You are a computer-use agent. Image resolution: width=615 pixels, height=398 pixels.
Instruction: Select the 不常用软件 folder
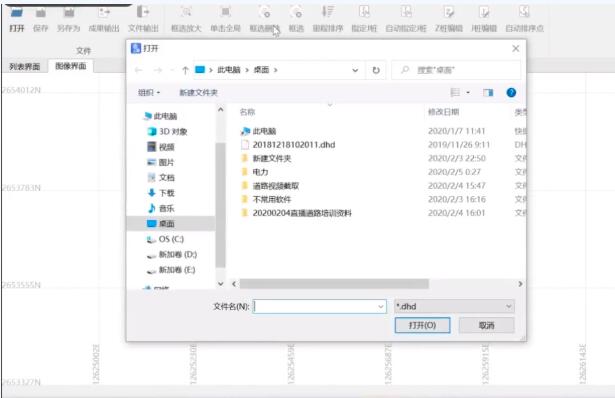(266, 199)
